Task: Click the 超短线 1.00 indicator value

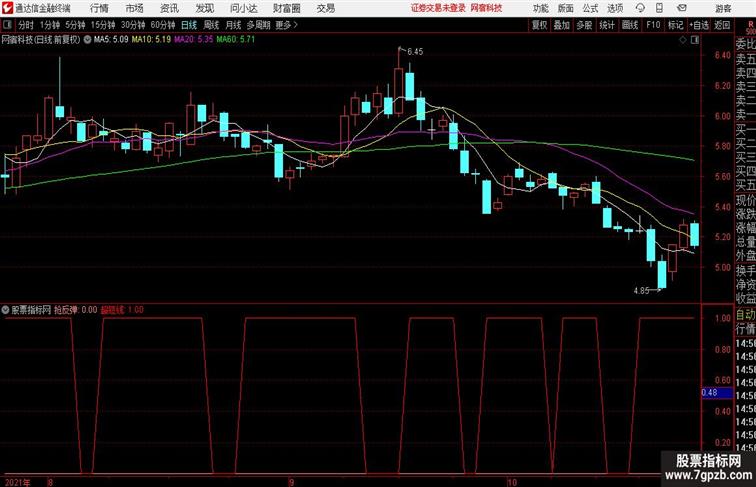Action: 122,310
